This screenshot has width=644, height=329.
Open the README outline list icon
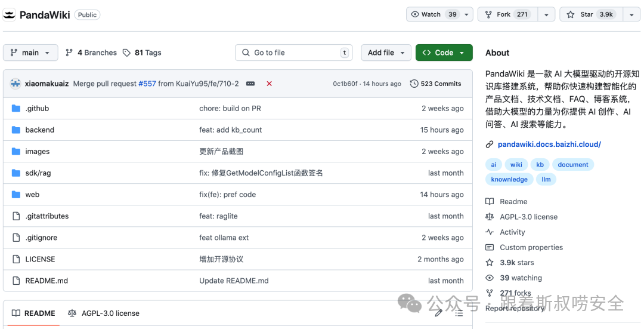click(x=459, y=313)
